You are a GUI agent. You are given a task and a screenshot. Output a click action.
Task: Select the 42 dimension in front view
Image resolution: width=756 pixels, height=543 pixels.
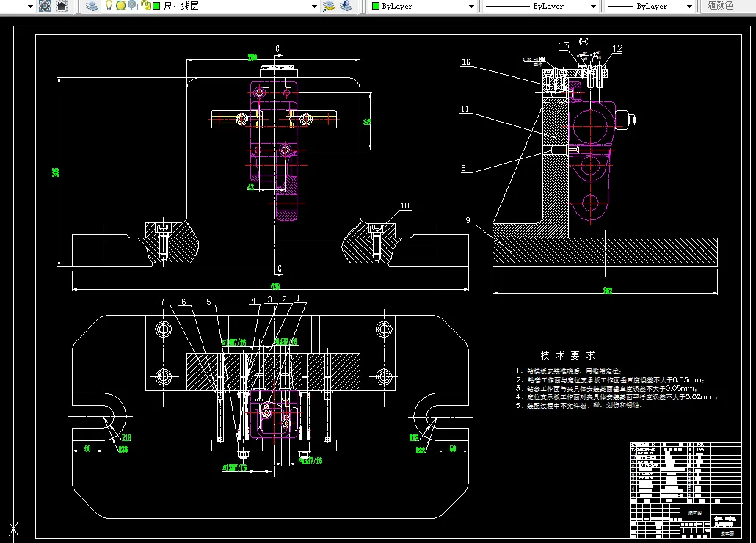pyautogui.click(x=251, y=186)
